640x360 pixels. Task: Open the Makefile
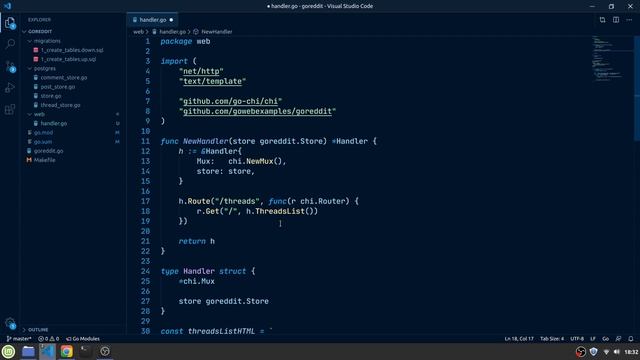pyautogui.click(x=44, y=160)
